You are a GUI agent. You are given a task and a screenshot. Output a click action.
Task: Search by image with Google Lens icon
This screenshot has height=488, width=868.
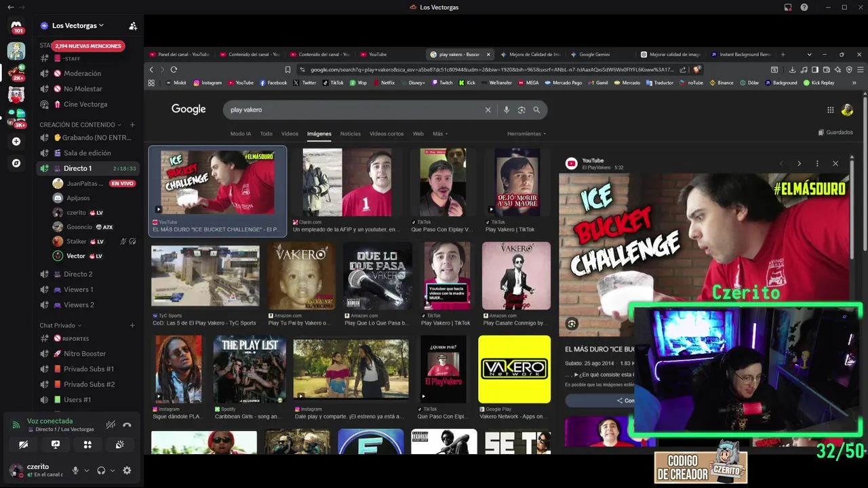point(521,110)
